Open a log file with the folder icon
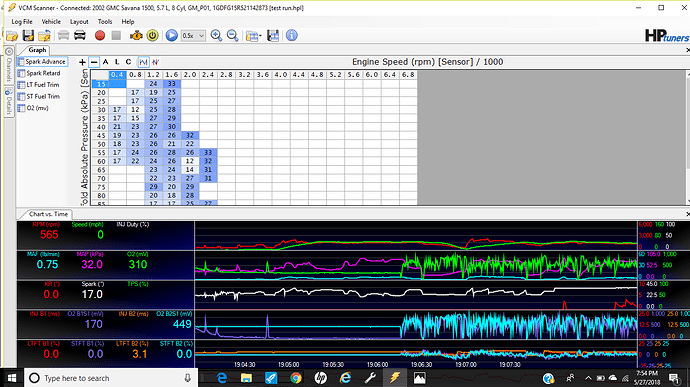This screenshot has width=690, height=387. pos(12,36)
